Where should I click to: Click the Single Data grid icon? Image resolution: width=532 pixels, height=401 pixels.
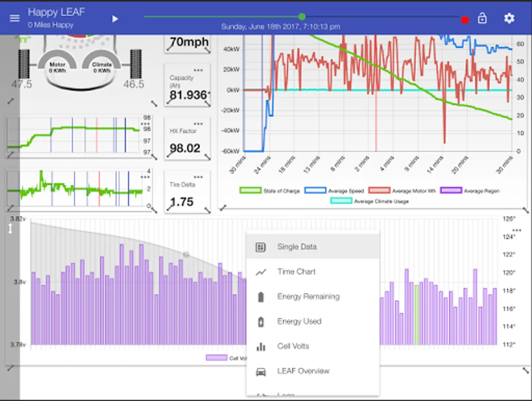click(x=261, y=247)
